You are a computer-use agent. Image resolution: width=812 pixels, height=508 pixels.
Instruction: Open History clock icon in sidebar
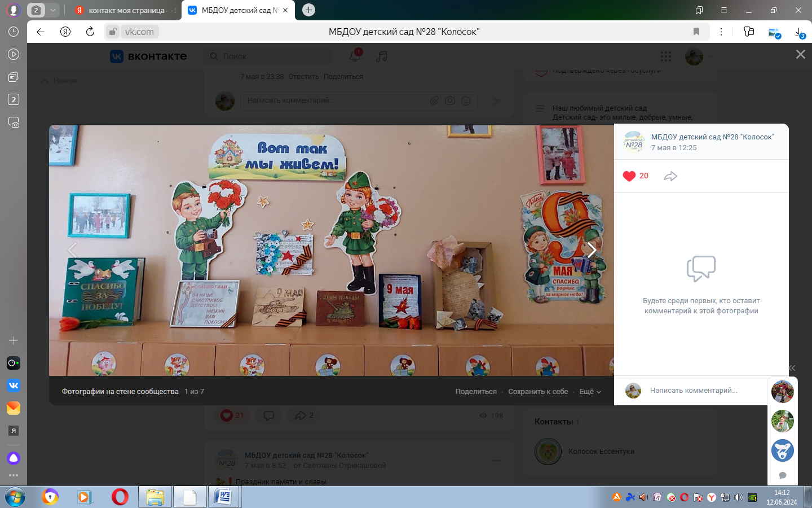[x=14, y=32]
